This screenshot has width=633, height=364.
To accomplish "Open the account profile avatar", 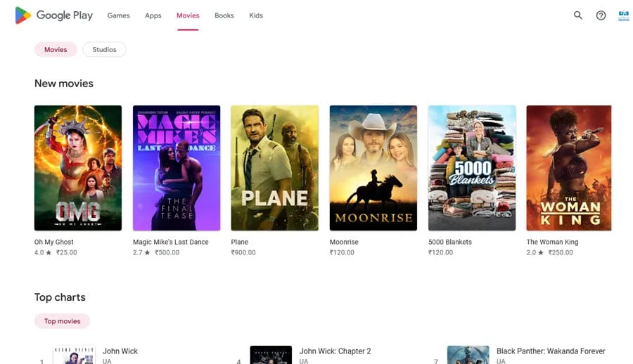I will pos(624,15).
